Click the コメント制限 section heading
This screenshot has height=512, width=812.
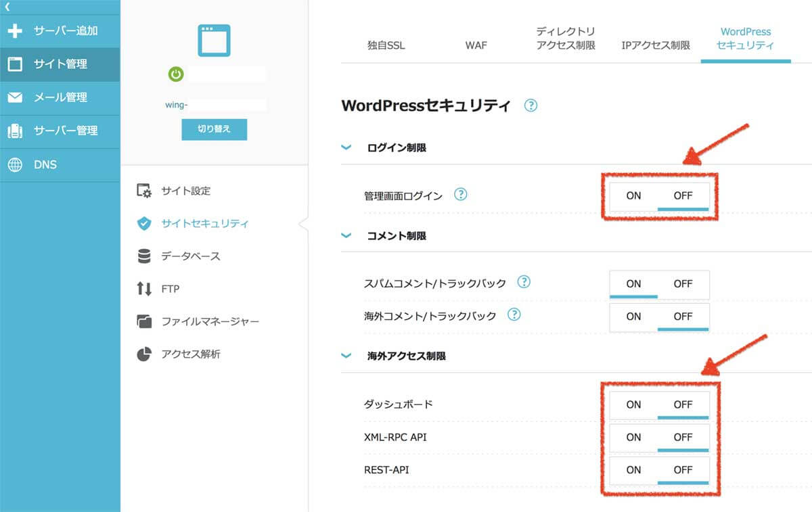pos(397,236)
